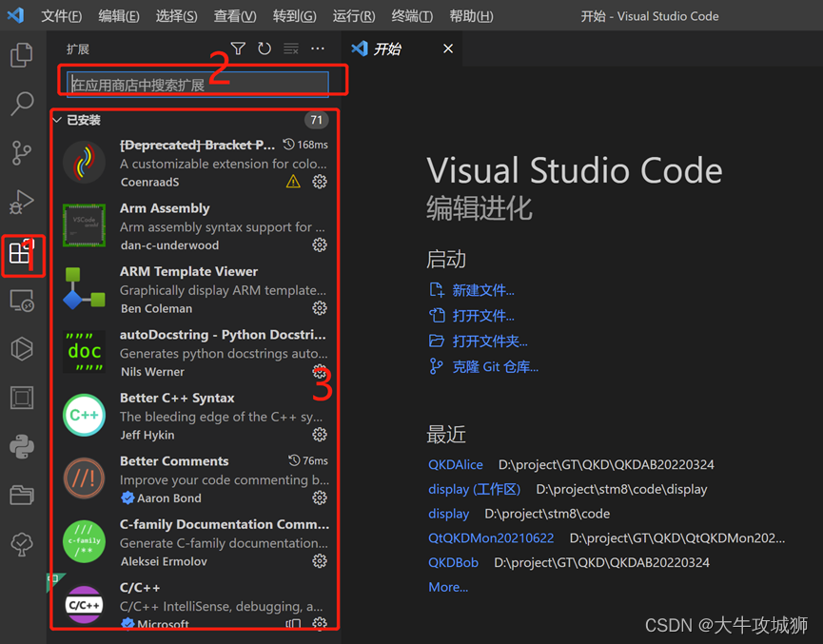The width and height of the screenshot is (823, 644).
Task: Open recent project QtQKDMon20210622
Action: point(491,538)
